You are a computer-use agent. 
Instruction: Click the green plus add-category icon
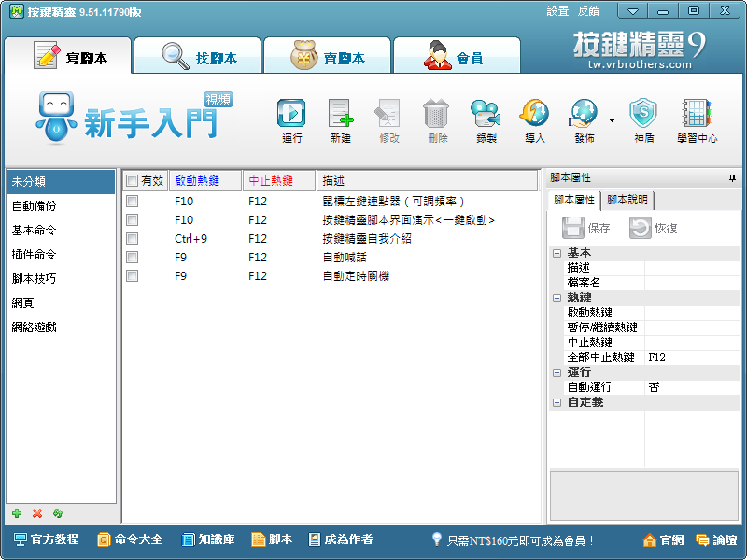point(17,513)
